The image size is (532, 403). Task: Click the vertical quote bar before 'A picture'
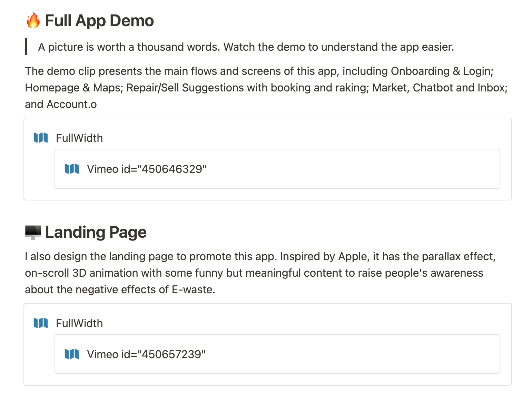pos(26,47)
